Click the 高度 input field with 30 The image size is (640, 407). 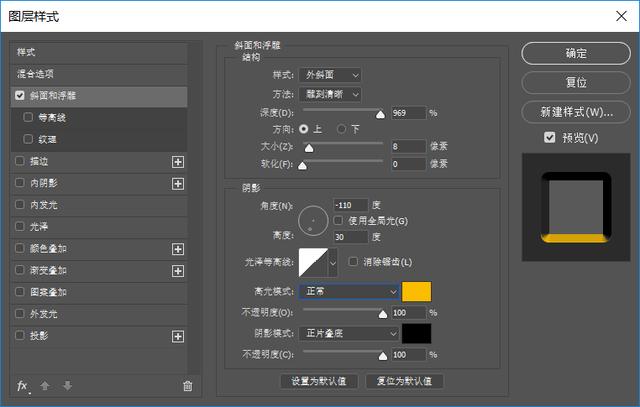[x=351, y=237]
